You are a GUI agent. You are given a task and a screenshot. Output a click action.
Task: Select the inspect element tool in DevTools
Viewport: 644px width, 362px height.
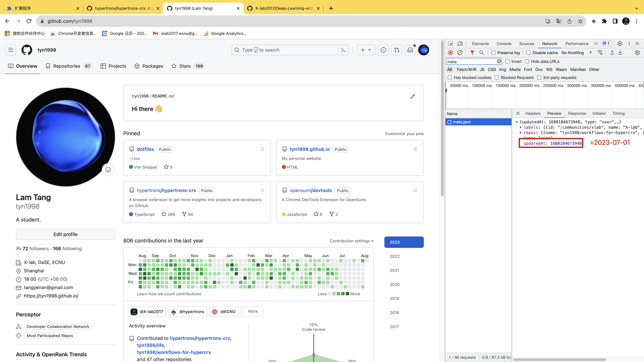pyautogui.click(x=450, y=43)
